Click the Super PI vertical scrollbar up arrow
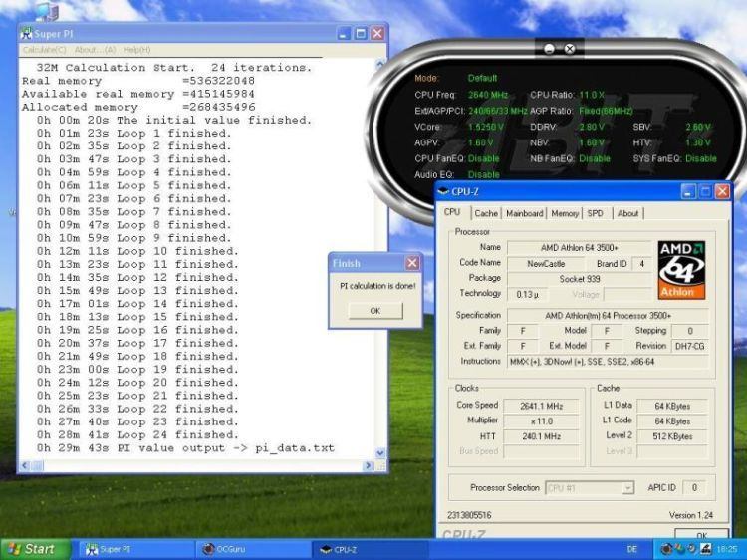This screenshot has width=747, height=560. pyautogui.click(x=380, y=64)
